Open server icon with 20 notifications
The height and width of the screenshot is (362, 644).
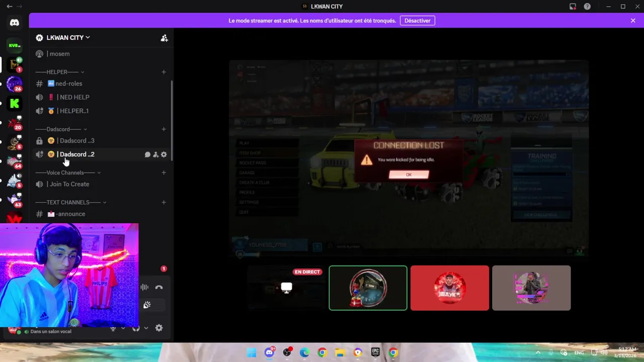click(14, 123)
